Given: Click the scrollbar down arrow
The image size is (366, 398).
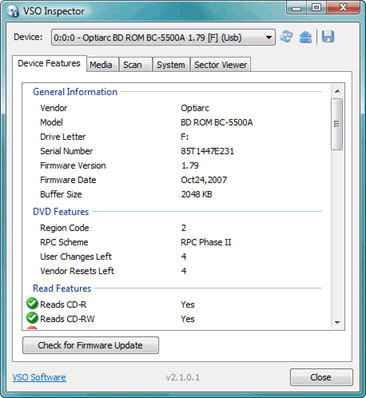Looking at the screenshot, I should coord(337,322).
